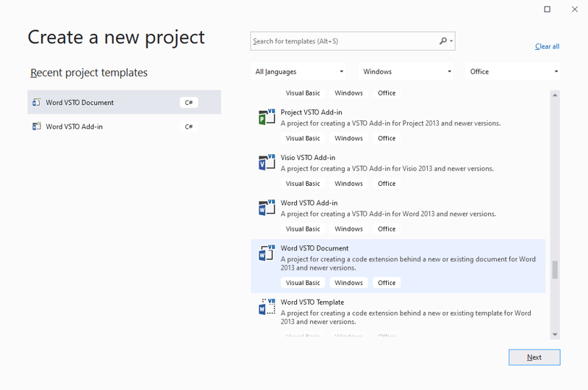Click the recent Word VSTO Add-in icon
The image size is (588, 390).
click(x=36, y=126)
